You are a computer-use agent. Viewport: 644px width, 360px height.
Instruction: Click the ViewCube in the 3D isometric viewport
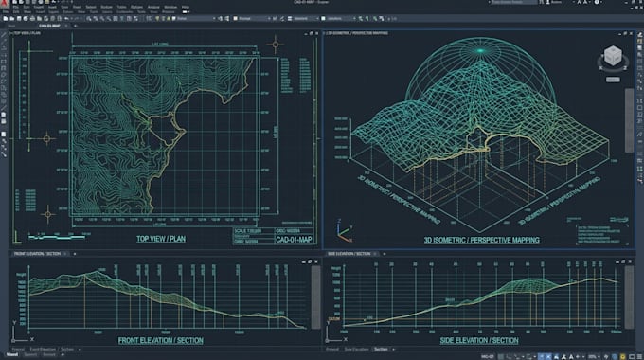(x=613, y=56)
